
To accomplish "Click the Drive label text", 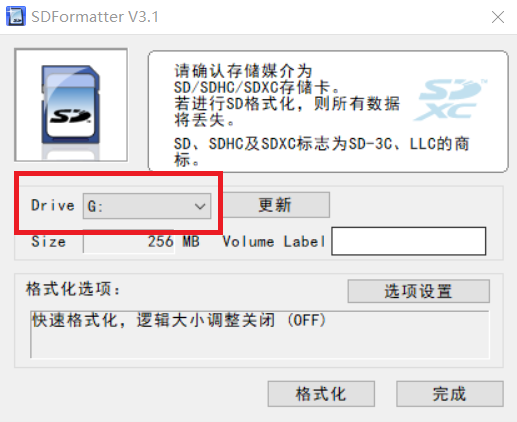I will 53,205.
